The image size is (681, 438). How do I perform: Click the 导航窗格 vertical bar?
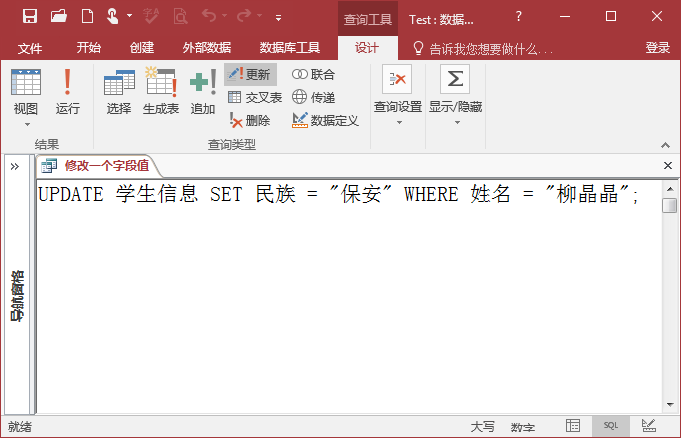coord(17,295)
